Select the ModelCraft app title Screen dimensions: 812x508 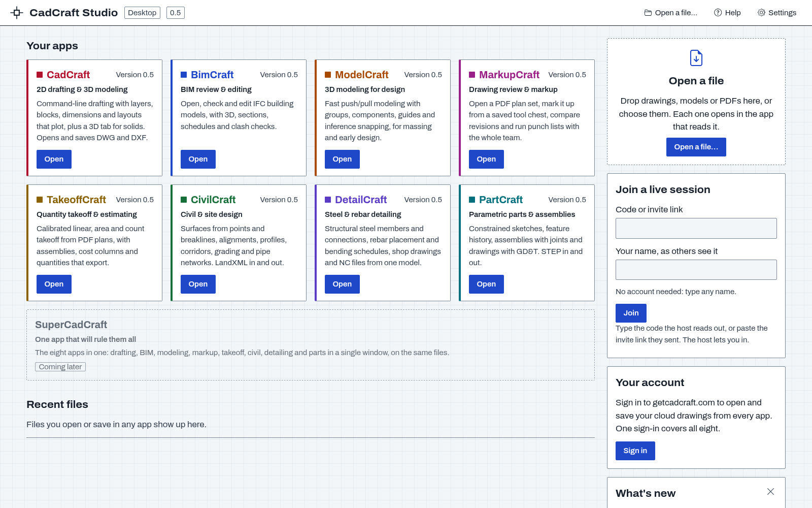[362, 75]
